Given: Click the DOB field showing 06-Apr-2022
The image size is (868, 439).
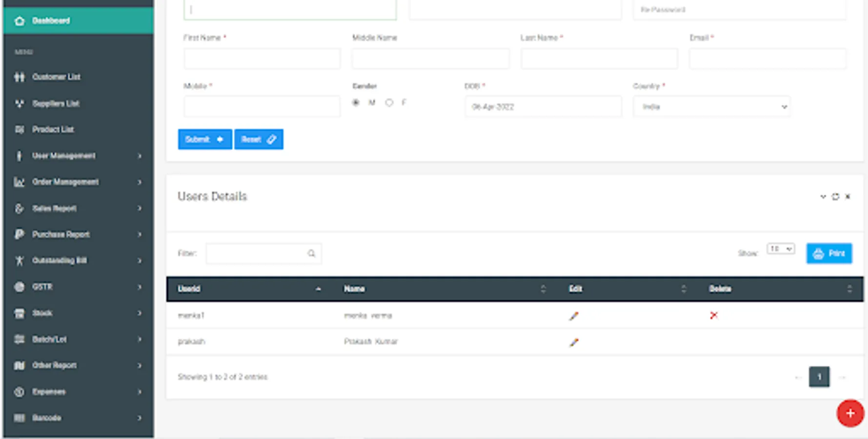Looking at the screenshot, I should coord(542,106).
